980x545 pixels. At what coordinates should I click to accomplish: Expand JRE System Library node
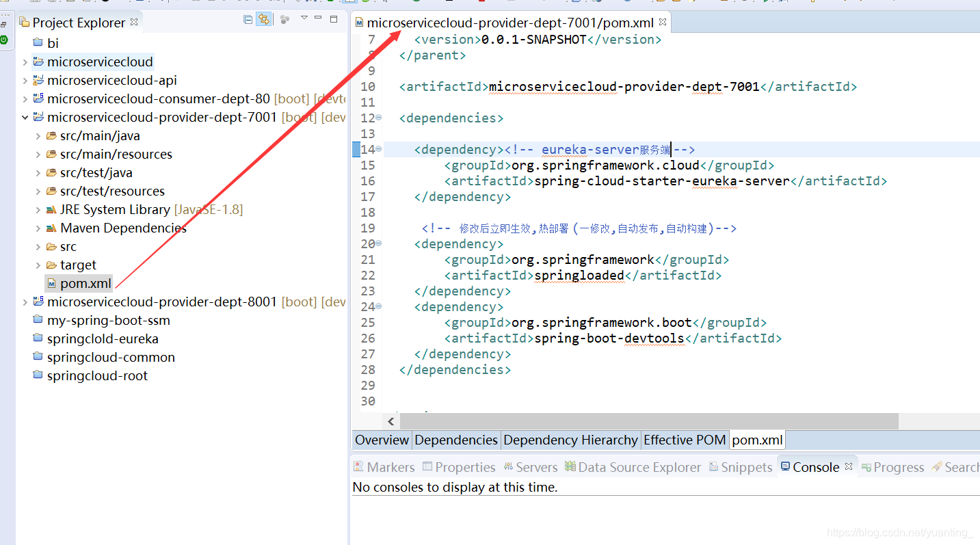click(x=38, y=210)
